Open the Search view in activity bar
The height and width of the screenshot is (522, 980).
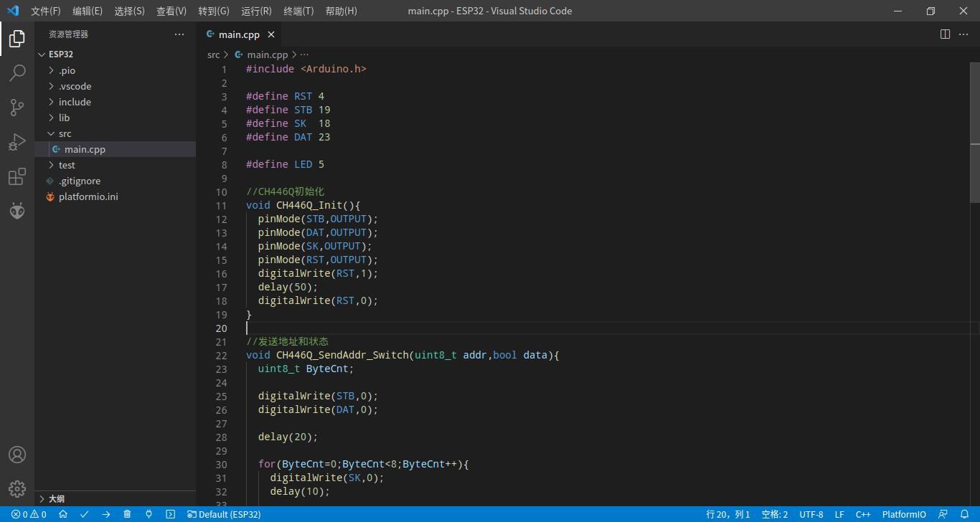coord(17,73)
